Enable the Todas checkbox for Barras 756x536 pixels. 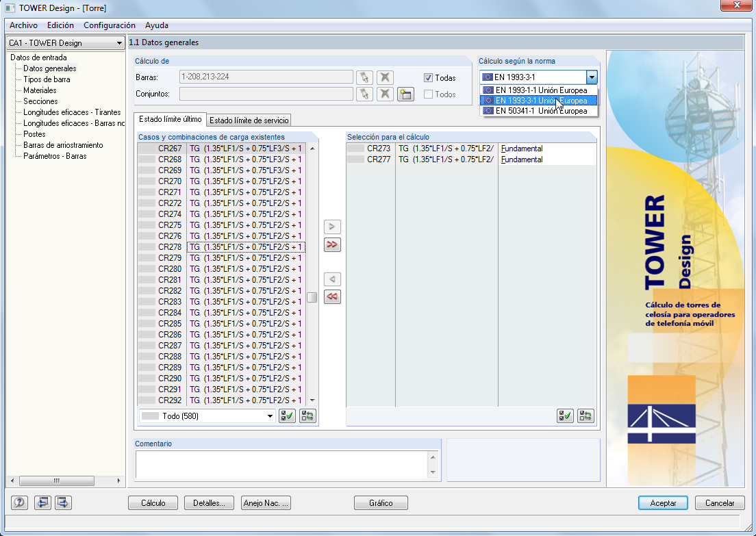click(x=428, y=77)
